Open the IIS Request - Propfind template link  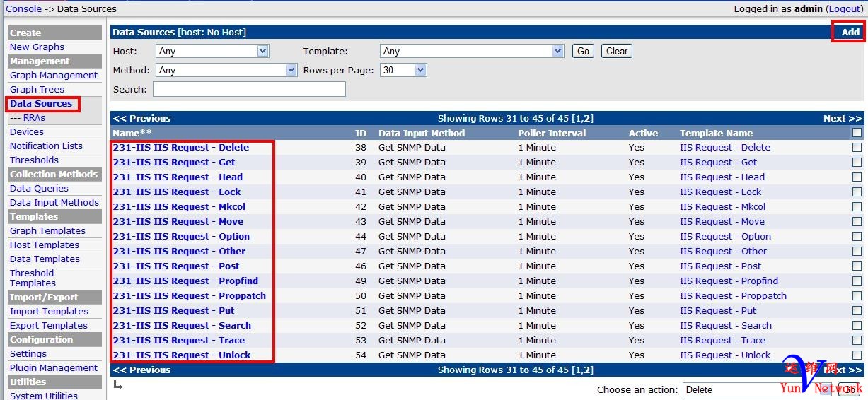tap(729, 281)
